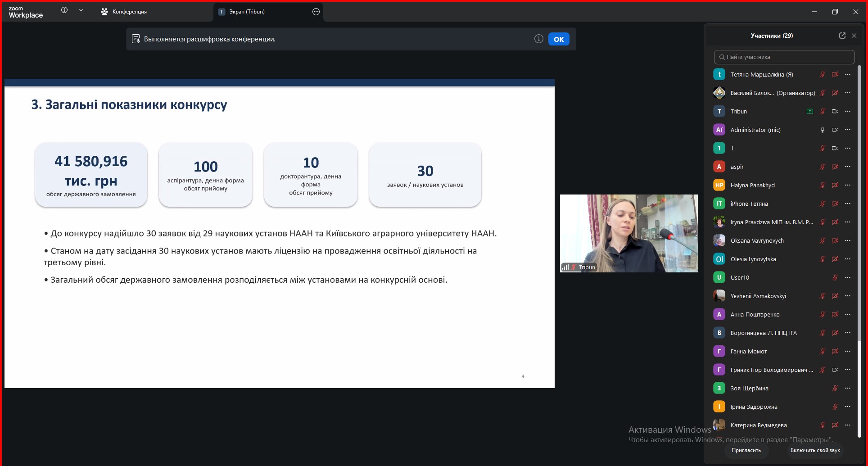Switch to the Конференция tab
Viewport: 868px width, 466px height.
[x=124, y=12]
